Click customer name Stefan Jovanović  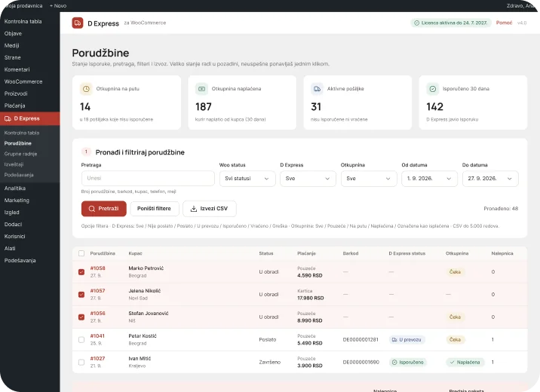point(149,313)
